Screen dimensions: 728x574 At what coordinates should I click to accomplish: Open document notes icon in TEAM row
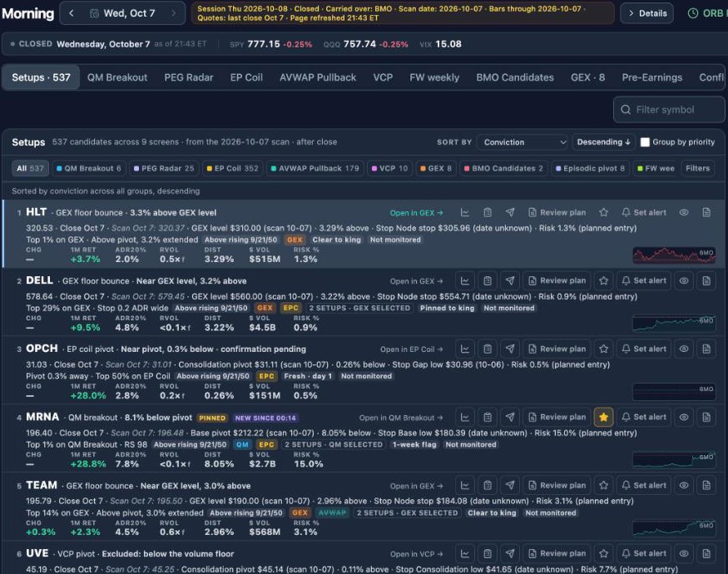(x=706, y=486)
